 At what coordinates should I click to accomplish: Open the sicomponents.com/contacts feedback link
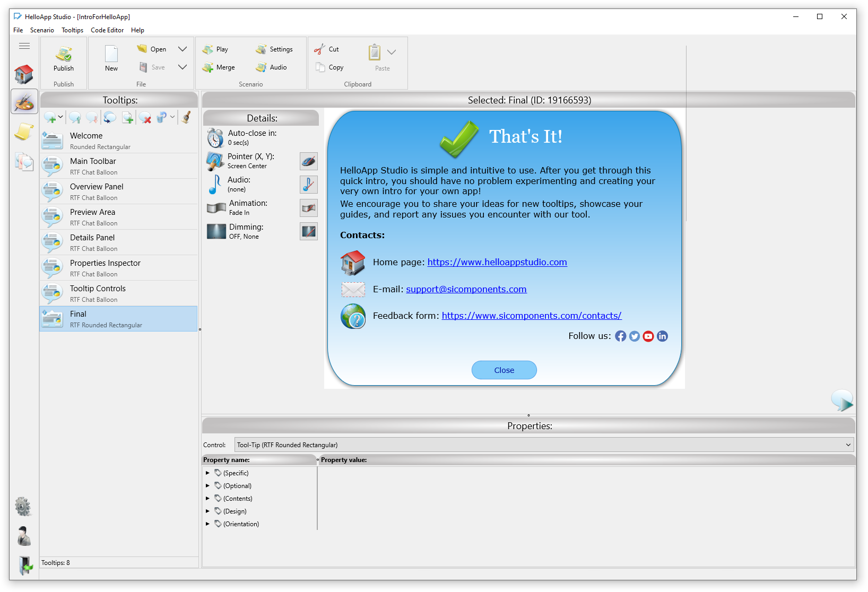coord(532,316)
